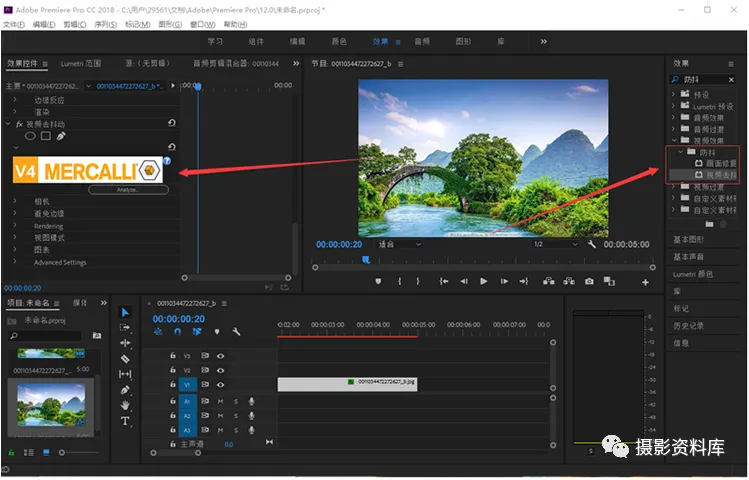749x480 pixels.
Task: Toggle lock on track V3
Action: click(x=172, y=355)
